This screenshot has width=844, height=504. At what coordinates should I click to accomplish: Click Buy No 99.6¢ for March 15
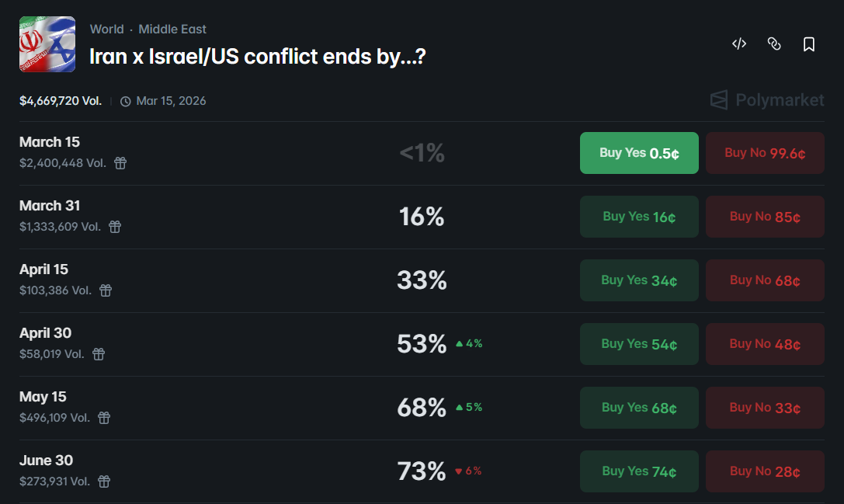coord(765,152)
